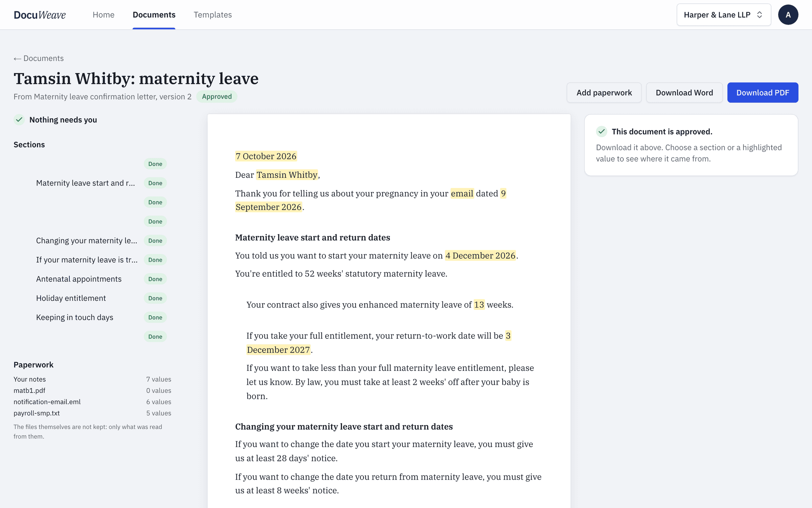This screenshot has height=508, width=812.
Task: Open the Antenatal appointments section
Action: 79,279
